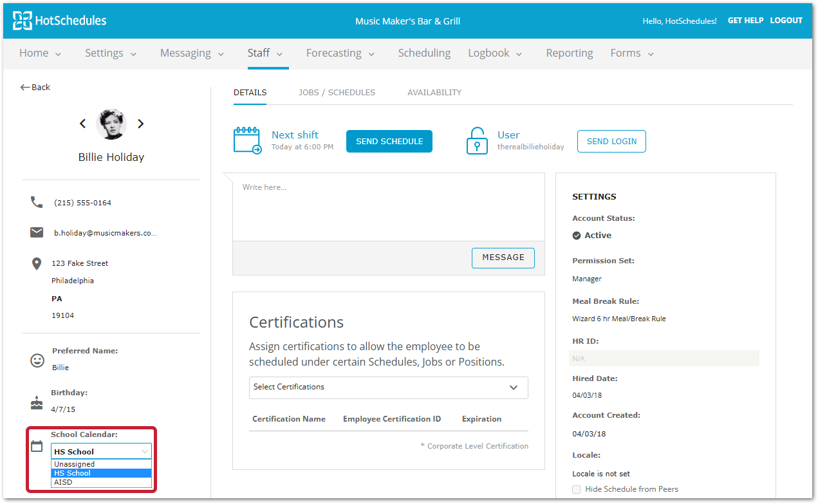Screen dimensions: 818x504
Task: Expand the Select Certifications dropdown
Action: (x=389, y=387)
